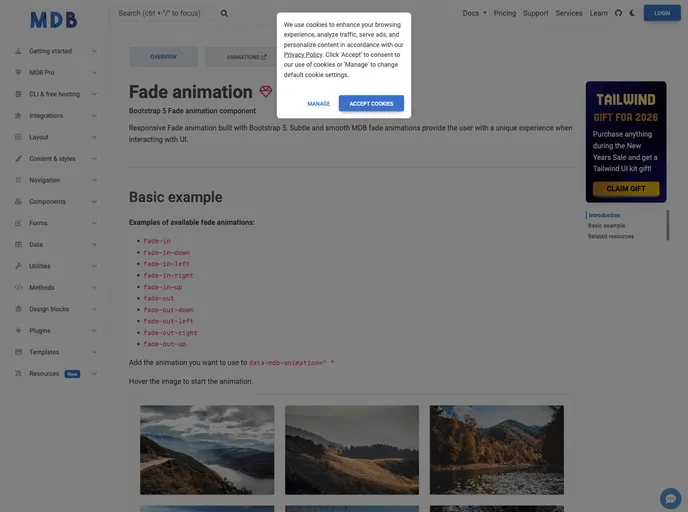Expand Getting started chevron

94,51
